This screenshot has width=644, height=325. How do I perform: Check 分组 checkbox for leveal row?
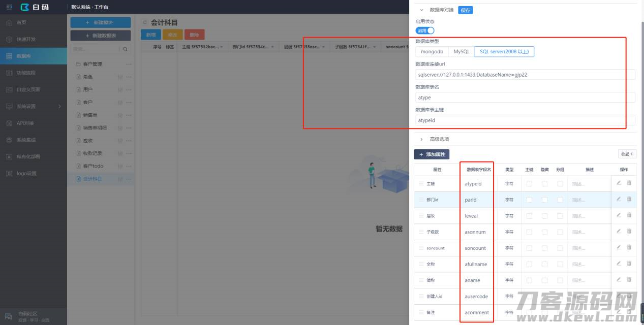click(560, 216)
